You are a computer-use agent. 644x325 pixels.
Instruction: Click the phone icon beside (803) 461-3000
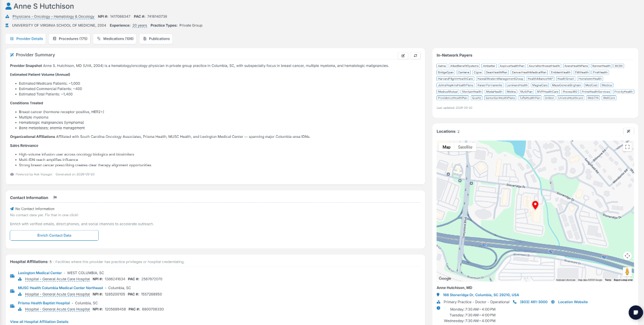[515, 302]
